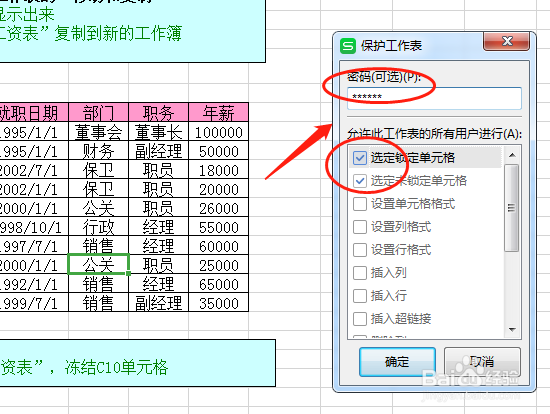This screenshot has width=550, height=414.
Task: Select the 50000 salary cell
Action: tap(219, 151)
